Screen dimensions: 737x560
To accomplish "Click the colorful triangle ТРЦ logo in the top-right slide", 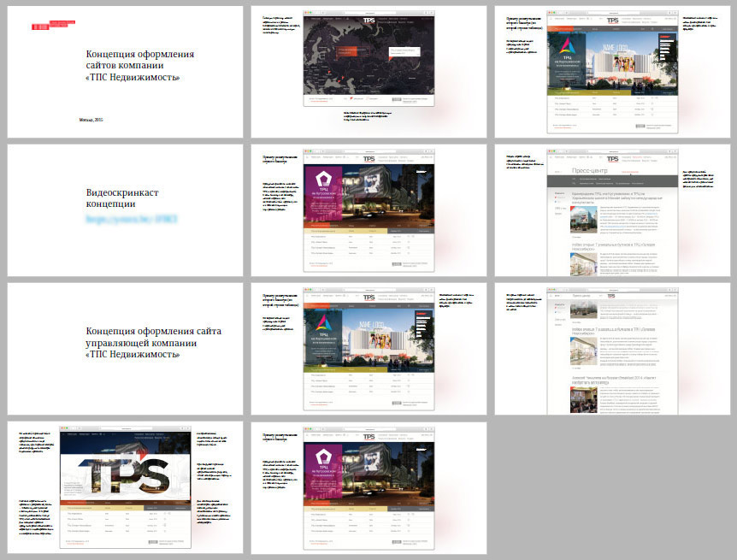I will (x=569, y=46).
